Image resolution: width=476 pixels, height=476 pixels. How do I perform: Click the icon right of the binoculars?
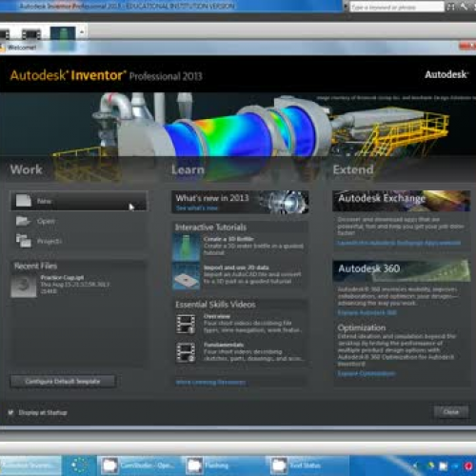(464, 7)
